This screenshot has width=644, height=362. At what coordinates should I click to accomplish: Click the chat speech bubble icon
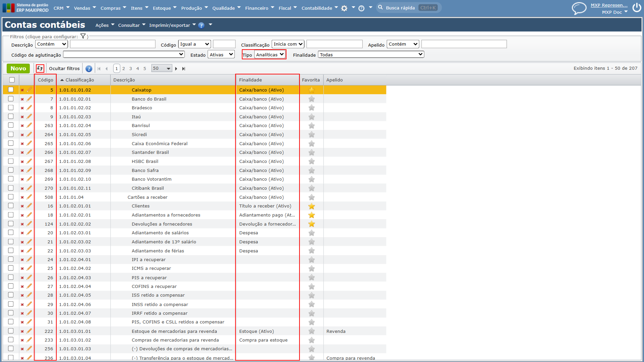(x=579, y=8)
